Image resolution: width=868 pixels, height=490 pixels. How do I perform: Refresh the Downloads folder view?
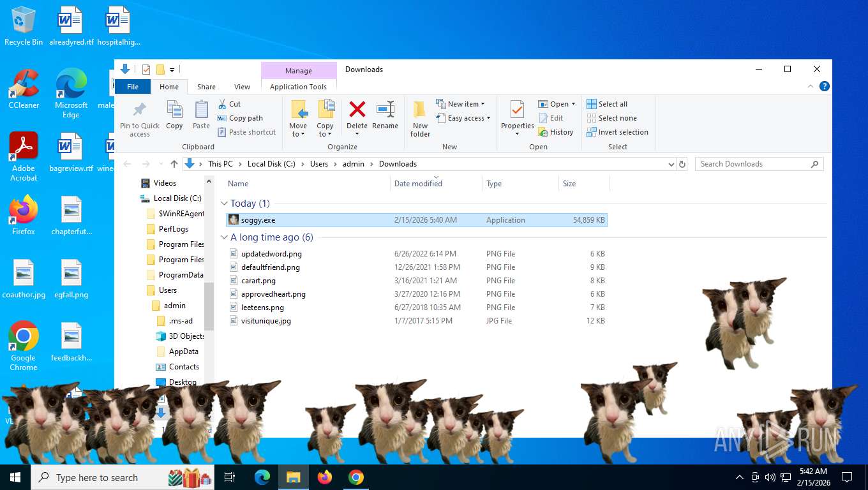682,164
